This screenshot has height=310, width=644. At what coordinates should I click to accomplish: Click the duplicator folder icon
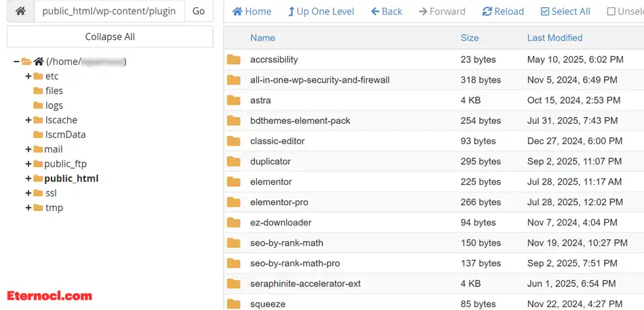(x=234, y=161)
